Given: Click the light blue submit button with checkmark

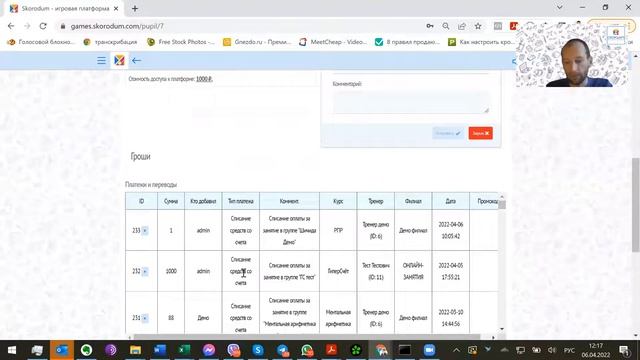Looking at the screenshot, I should pos(448,133).
